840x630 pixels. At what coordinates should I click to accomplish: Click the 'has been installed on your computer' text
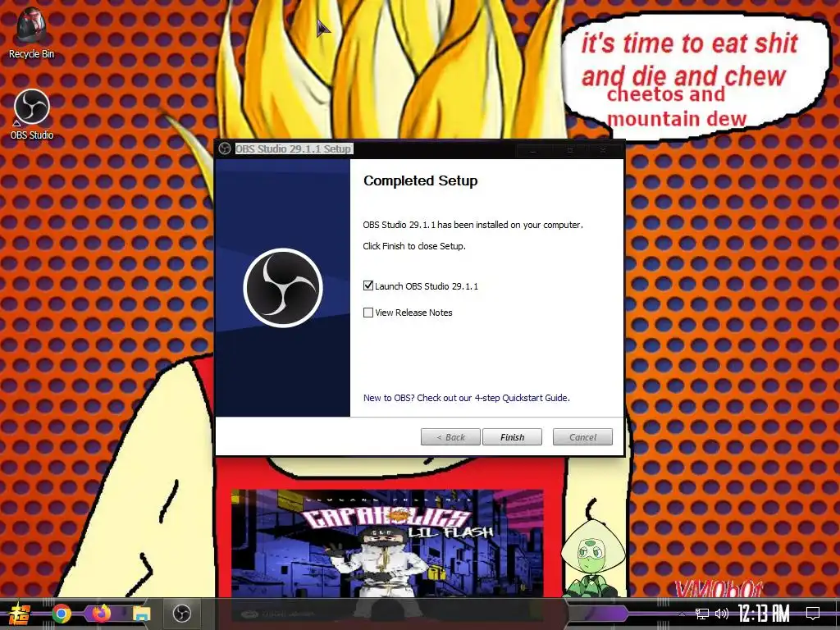tap(510, 225)
